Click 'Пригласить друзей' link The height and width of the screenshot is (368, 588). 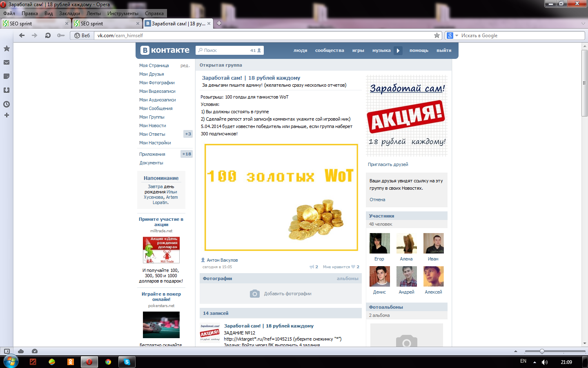click(x=388, y=165)
